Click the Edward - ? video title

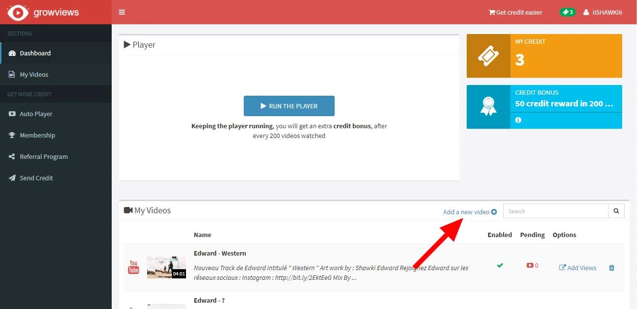209,300
